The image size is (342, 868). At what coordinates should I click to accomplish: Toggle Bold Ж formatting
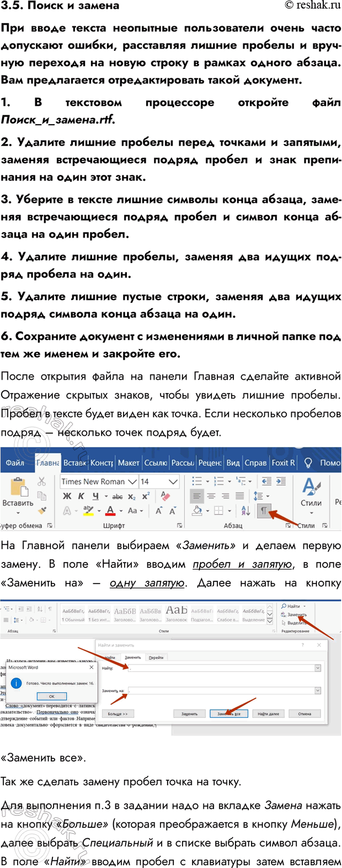(67, 496)
